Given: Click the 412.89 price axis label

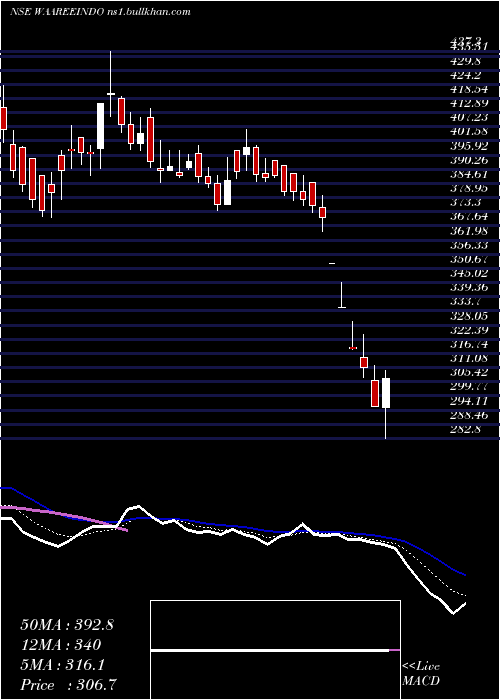Looking at the screenshot, I should coord(471,104).
